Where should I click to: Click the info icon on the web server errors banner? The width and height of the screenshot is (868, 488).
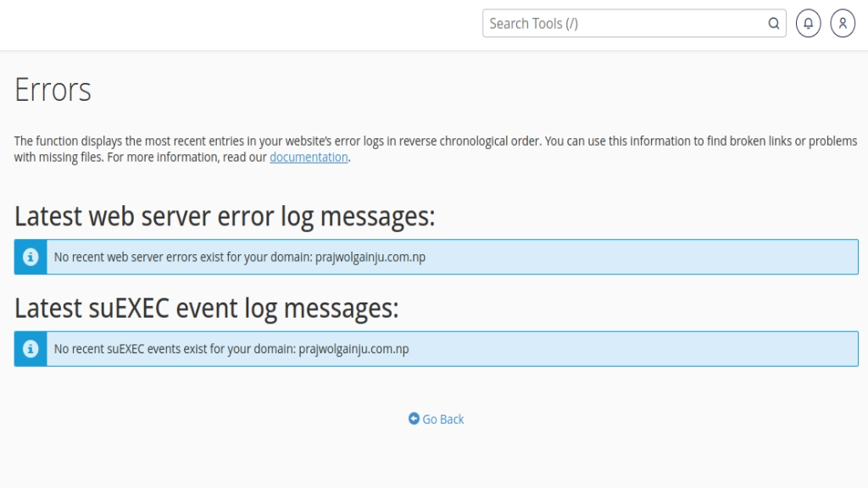click(x=30, y=256)
